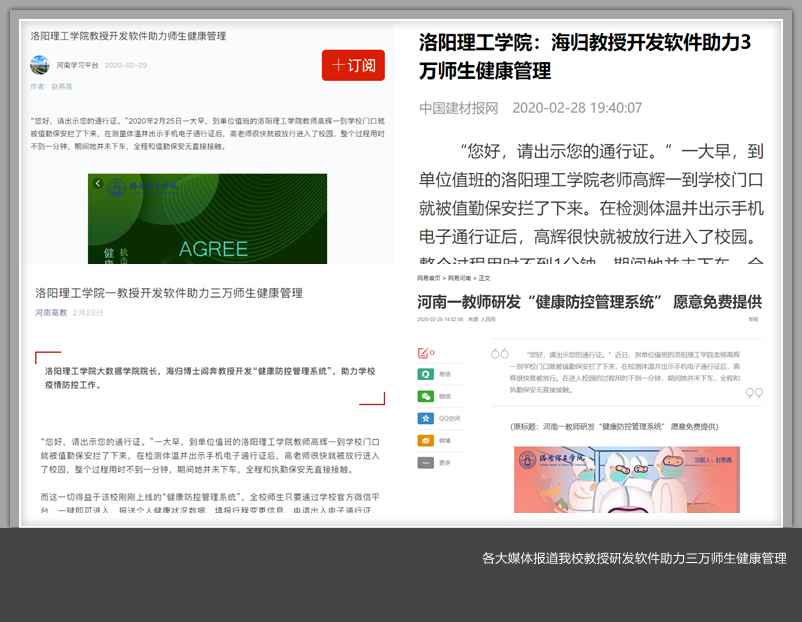
Task: Open 网易首页 breadcrumb link
Action: click(428, 277)
